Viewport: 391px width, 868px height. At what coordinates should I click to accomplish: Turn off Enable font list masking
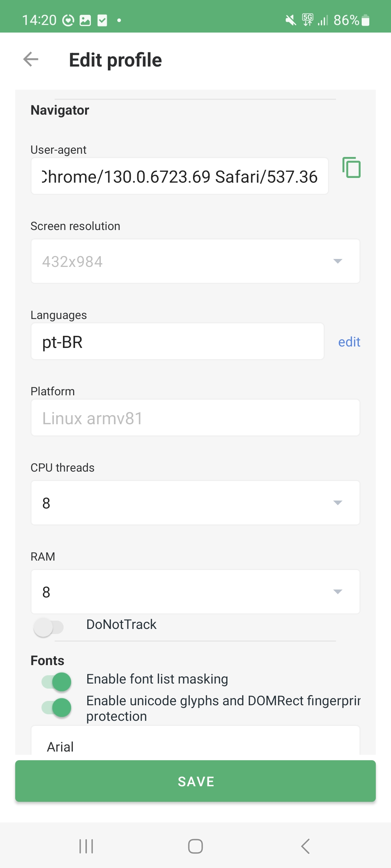coord(56,682)
